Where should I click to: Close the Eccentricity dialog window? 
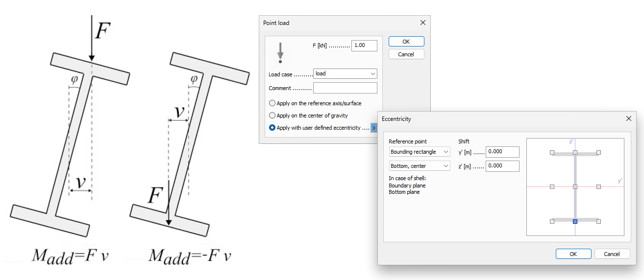coord(629,119)
